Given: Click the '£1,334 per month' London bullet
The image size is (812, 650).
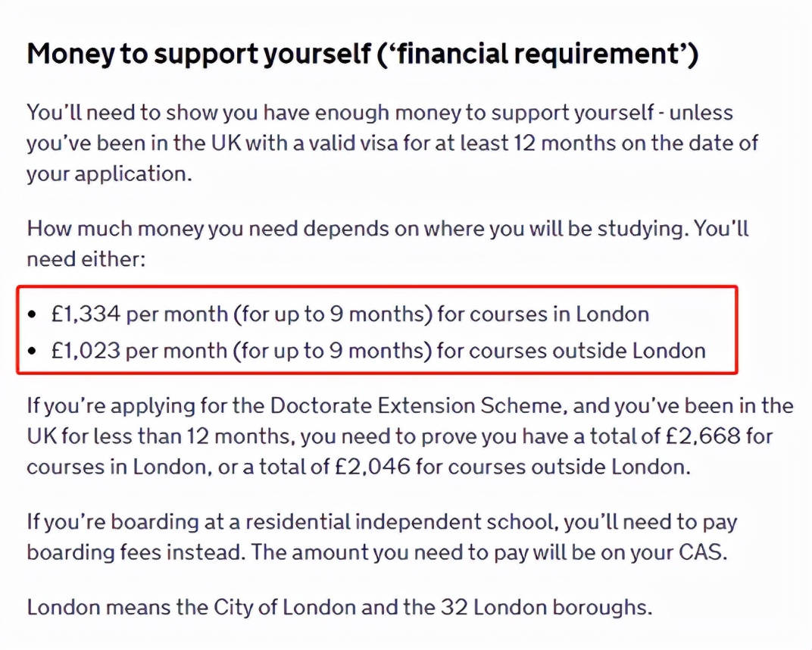Looking at the screenshot, I should pyautogui.click(x=350, y=314).
